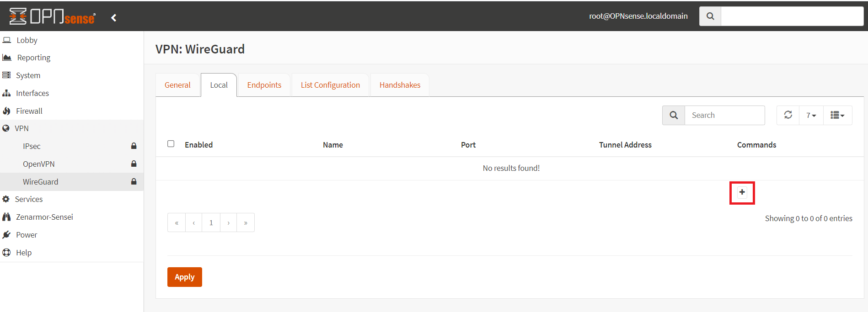Toggle the select-all Enabled checkbox
Screen dimensions: 868x312
click(x=171, y=144)
